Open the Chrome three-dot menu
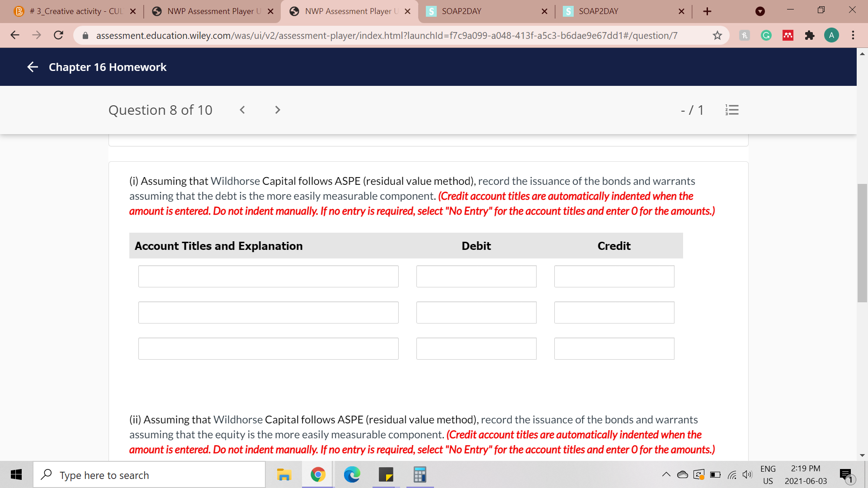 click(x=853, y=35)
